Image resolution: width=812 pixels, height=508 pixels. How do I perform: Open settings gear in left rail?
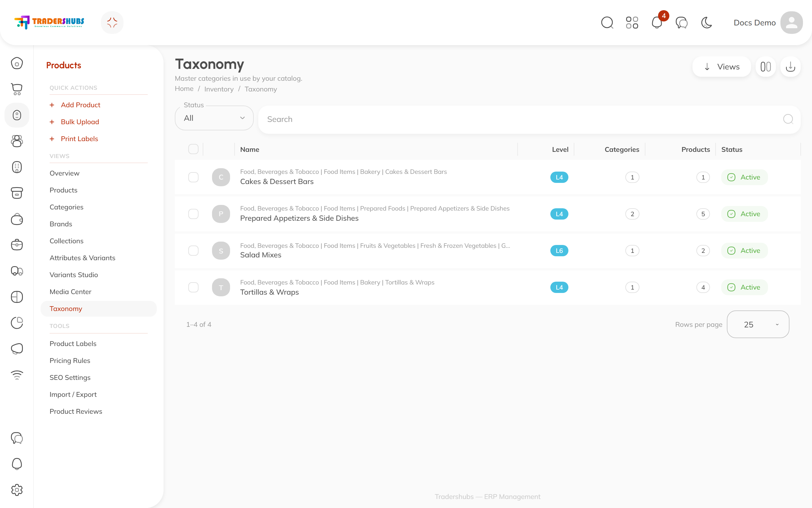coord(17,490)
